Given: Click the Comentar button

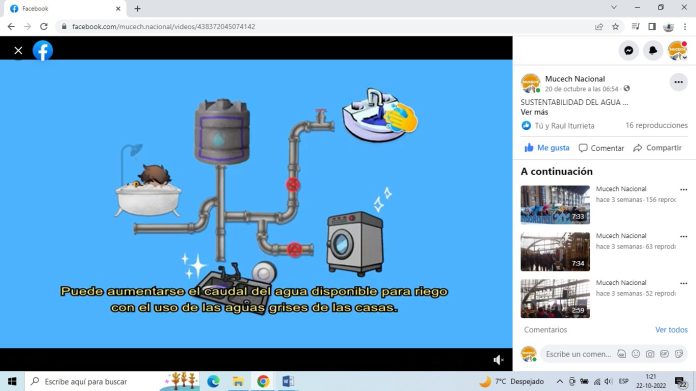Looking at the screenshot, I should point(601,148).
